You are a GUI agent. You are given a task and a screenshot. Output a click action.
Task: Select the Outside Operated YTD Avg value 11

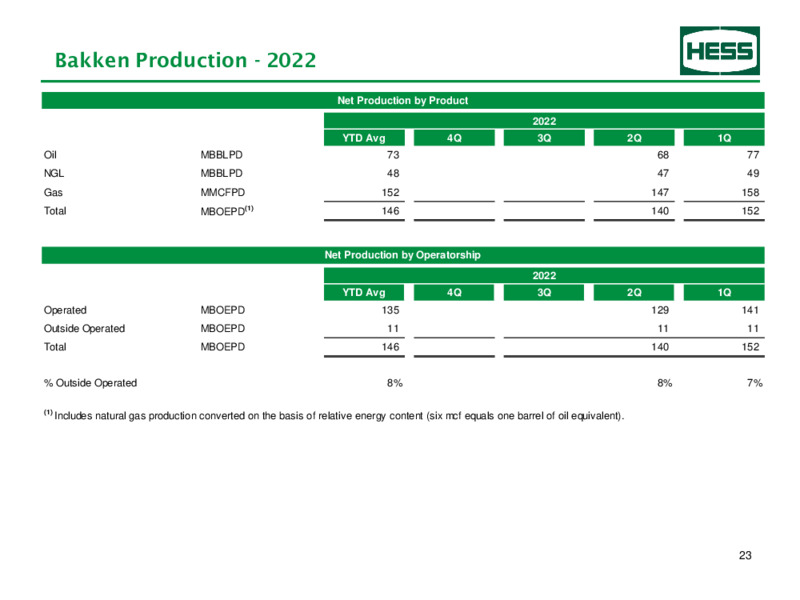pyautogui.click(x=393, y=329)
